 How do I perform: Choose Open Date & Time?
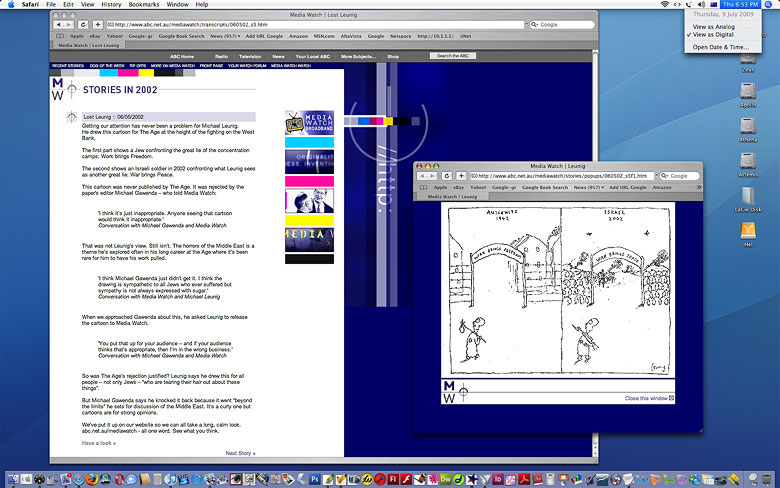click(720, 47)
